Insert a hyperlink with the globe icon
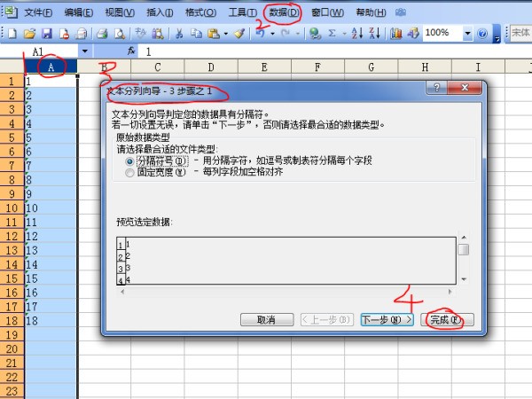 tap(315, 34)
